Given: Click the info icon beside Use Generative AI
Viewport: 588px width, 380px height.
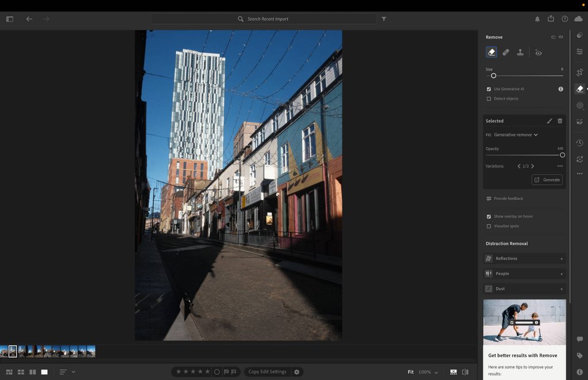Looking at the screenshot, I should coord(560,89).
